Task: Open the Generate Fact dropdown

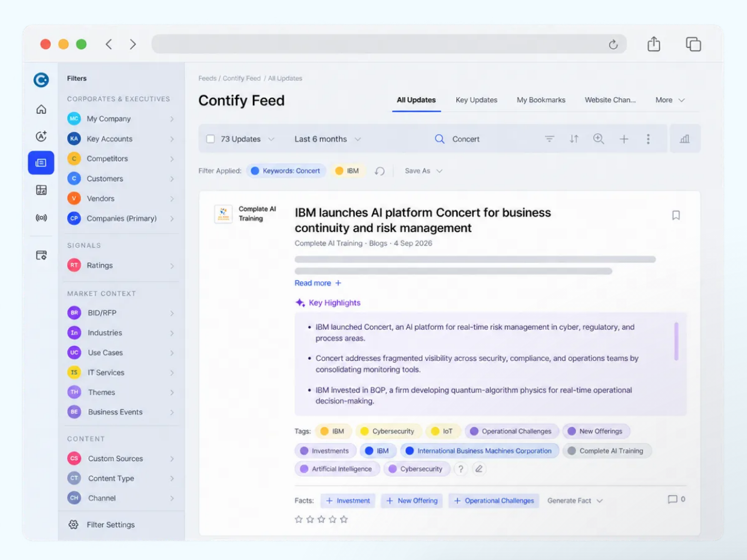Action: 574,501
